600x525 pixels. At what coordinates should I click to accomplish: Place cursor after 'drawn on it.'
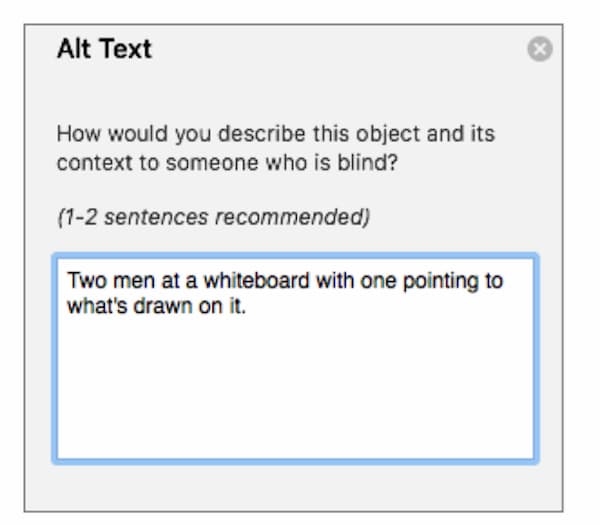click(247, 306)
